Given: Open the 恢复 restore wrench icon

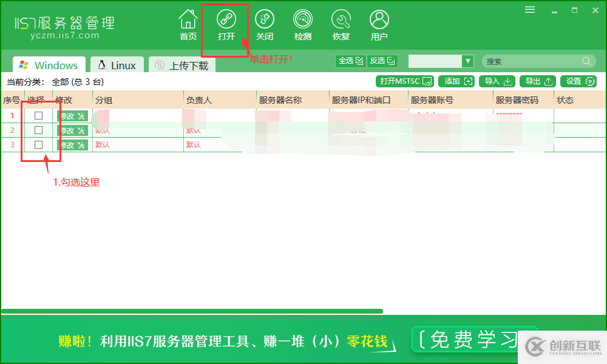Looking at the screenshot, I should pyautogui.click(x=341, y=25).
